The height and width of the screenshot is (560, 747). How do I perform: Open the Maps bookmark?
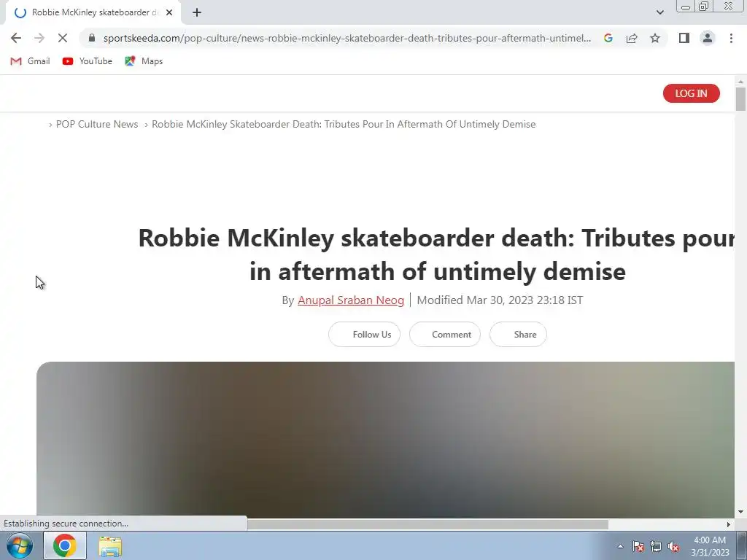[144, 61]
